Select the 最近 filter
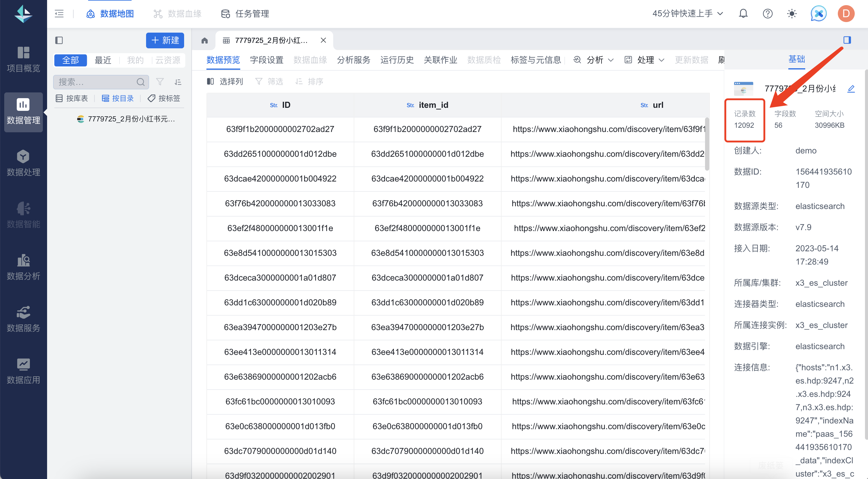Viewport: 868px width, 479px height. click(x=103, y=60)
